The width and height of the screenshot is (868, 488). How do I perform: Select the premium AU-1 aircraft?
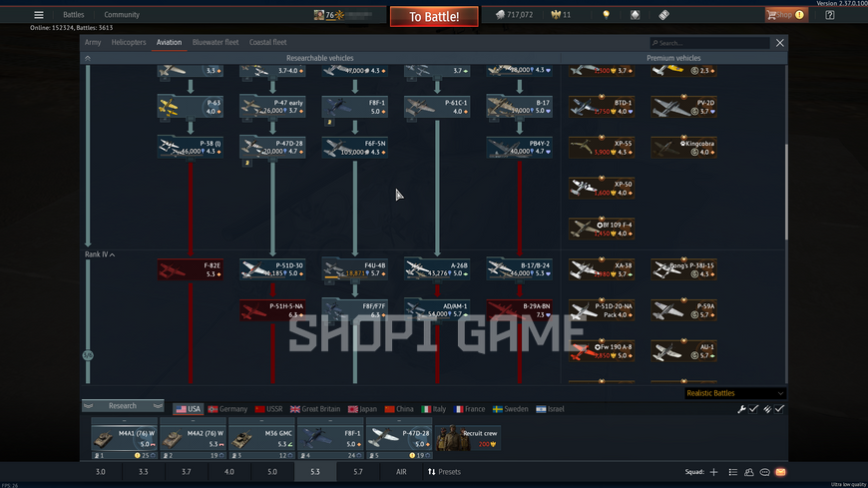[x=683, y=351]
